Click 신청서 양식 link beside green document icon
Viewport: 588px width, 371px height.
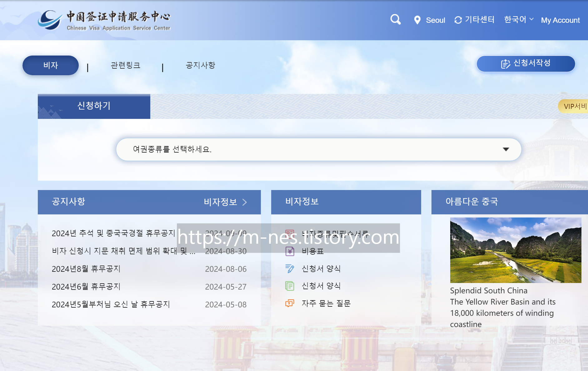321,286
